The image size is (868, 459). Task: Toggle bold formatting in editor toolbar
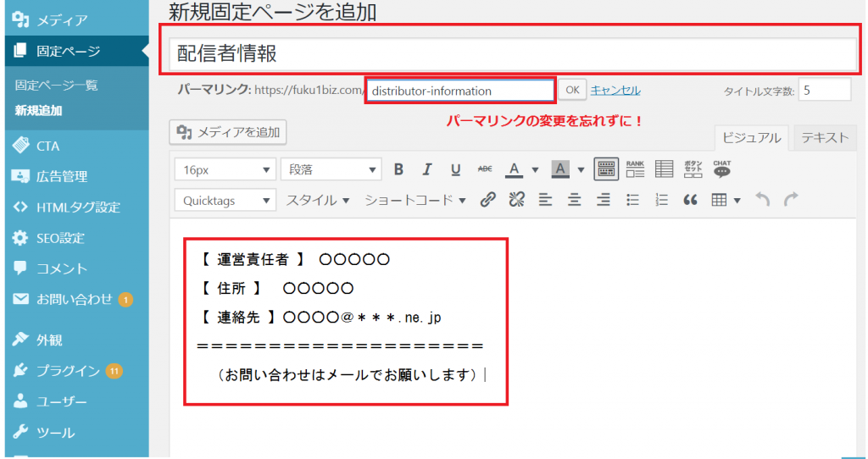tap(398, 169)
